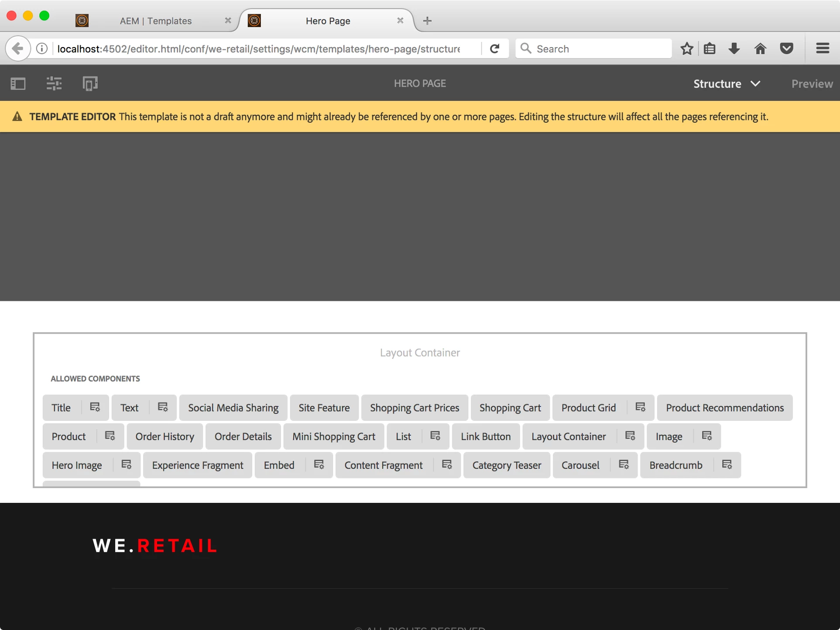Bookmark this page with star icon

pyautogui.click(x=686, y=48)
